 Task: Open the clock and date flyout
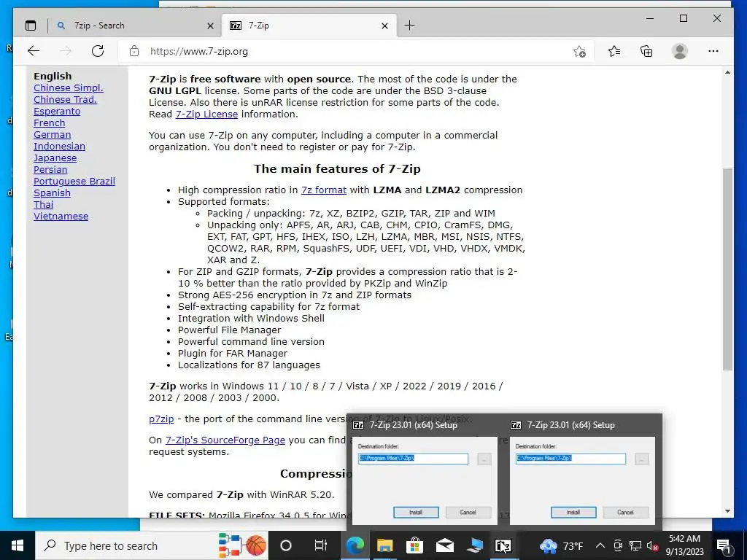point(684,545)
